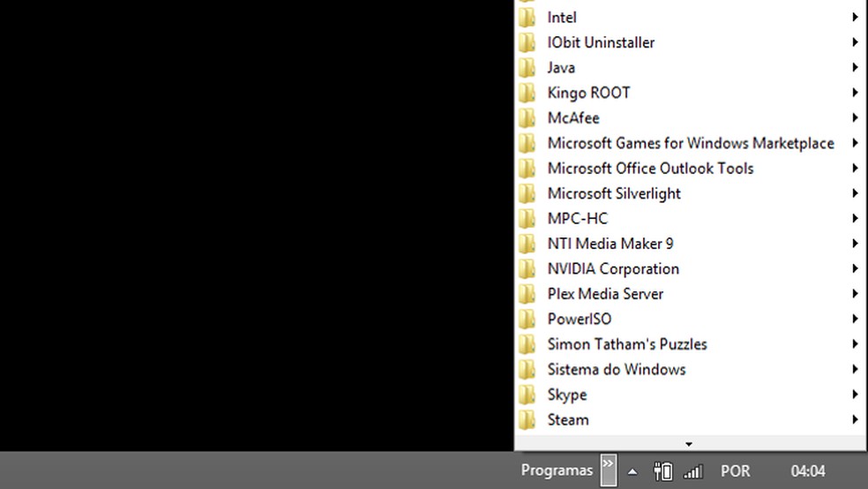Expand the MPC-HC submenu arrow
This screenshot has height=489, width=868.
coord(856,219)
